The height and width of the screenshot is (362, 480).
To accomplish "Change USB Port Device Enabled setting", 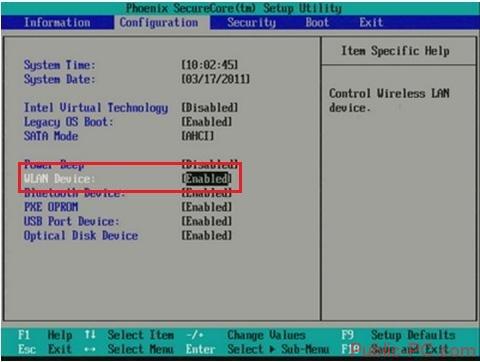I will pyautogui.click(x=207, y=221).
